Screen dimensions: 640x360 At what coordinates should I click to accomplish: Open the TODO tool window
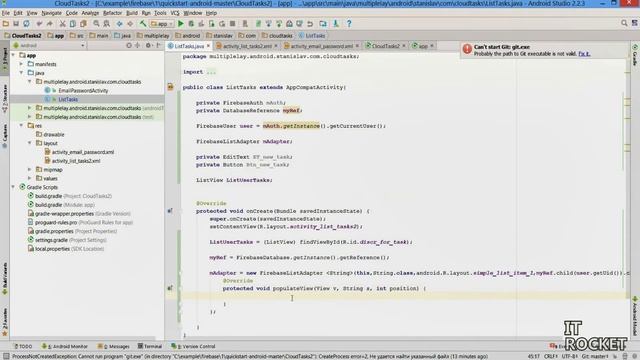pyautogui.click(x=23, y=346)
